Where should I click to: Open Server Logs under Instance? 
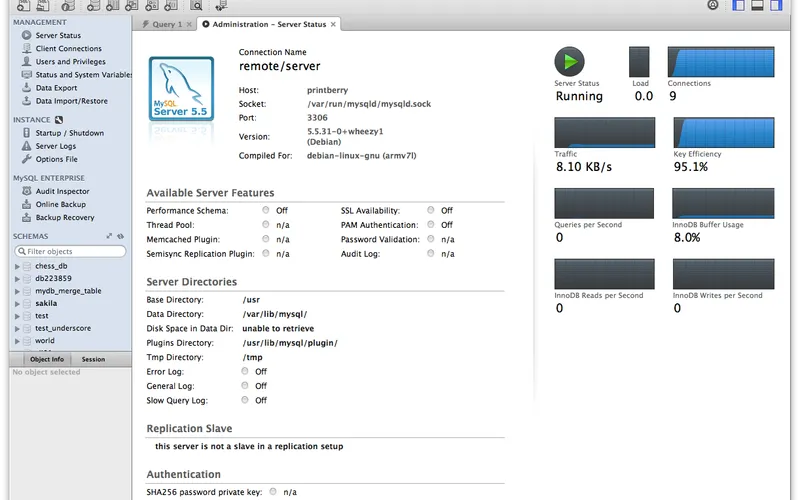(55, 146)
